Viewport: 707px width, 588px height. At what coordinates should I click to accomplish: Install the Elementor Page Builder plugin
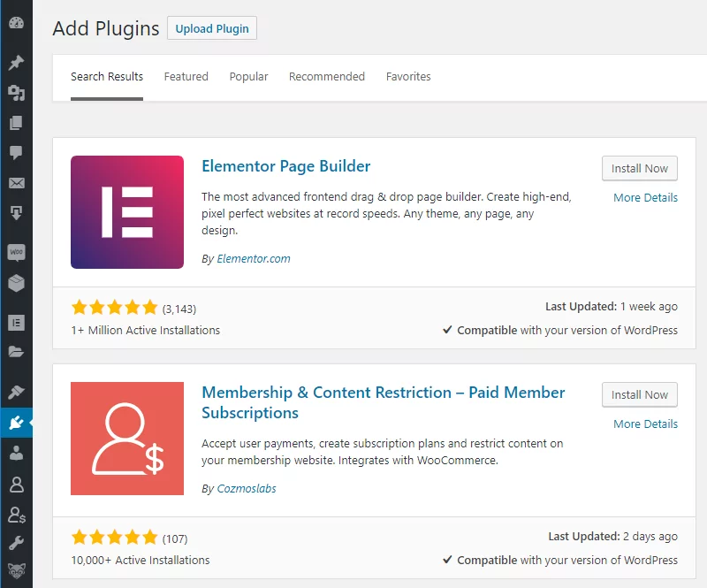click(x=640, y=169)
